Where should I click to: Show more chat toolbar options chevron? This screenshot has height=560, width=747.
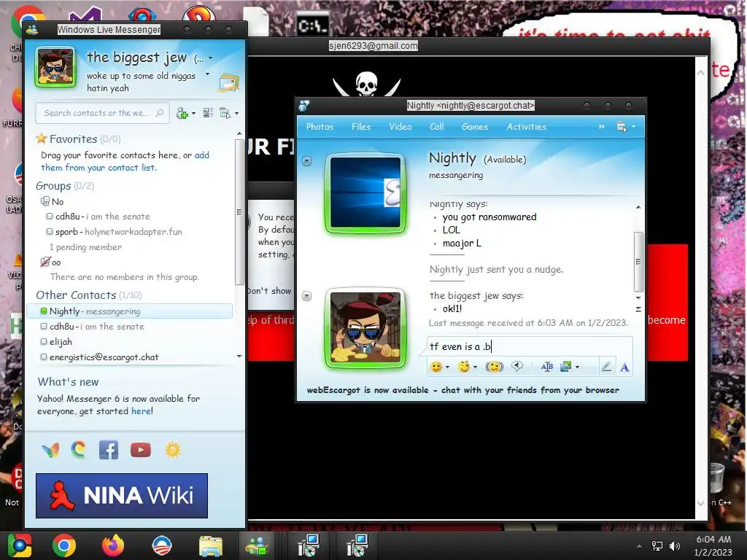(x=602, y=126)
